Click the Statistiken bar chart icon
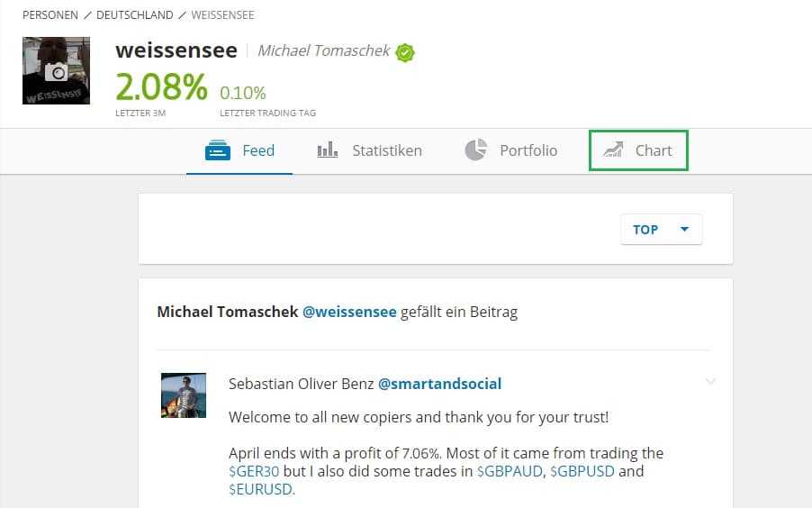This screenshot has height=508, width=812. [x=327, y=150]
